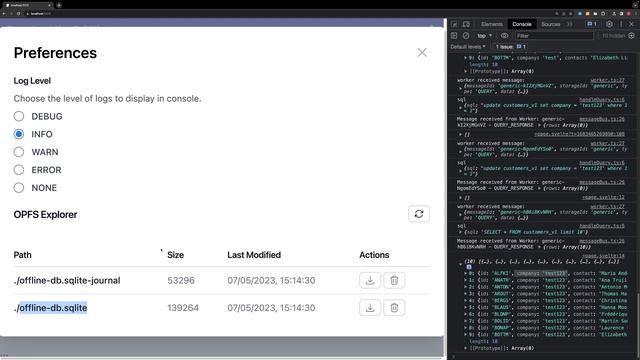Image resolution: width=640 pixels, height=360 pixels.
Task: Click the 139264 size value
Action: pyautogui.click(x=183, y=308)
